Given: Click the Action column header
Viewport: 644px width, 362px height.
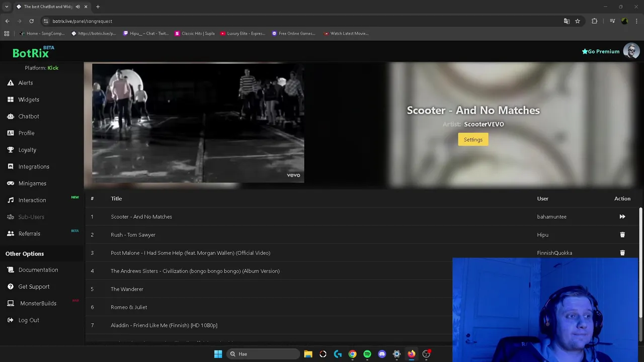Looking at the screenshot, I should tap(622, 199).
